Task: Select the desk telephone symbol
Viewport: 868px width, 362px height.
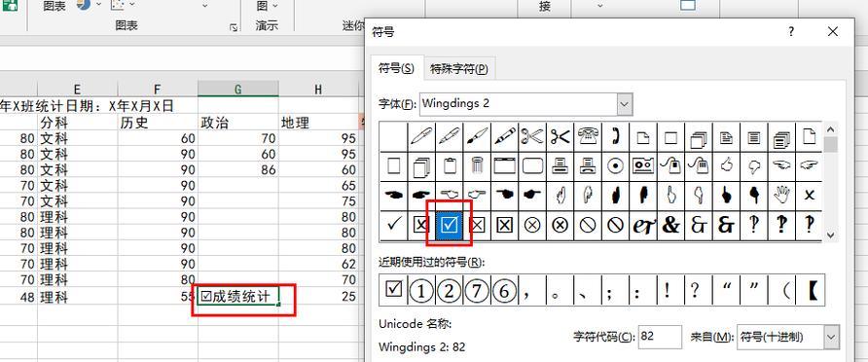Action: pyautogui.click(x=588, y=136)
